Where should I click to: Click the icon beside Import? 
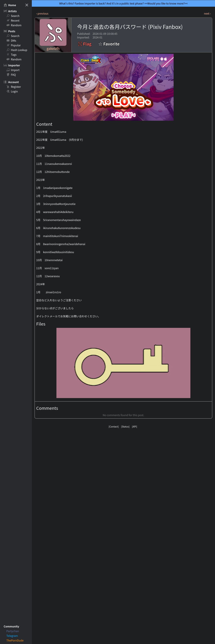click(8, 70)
